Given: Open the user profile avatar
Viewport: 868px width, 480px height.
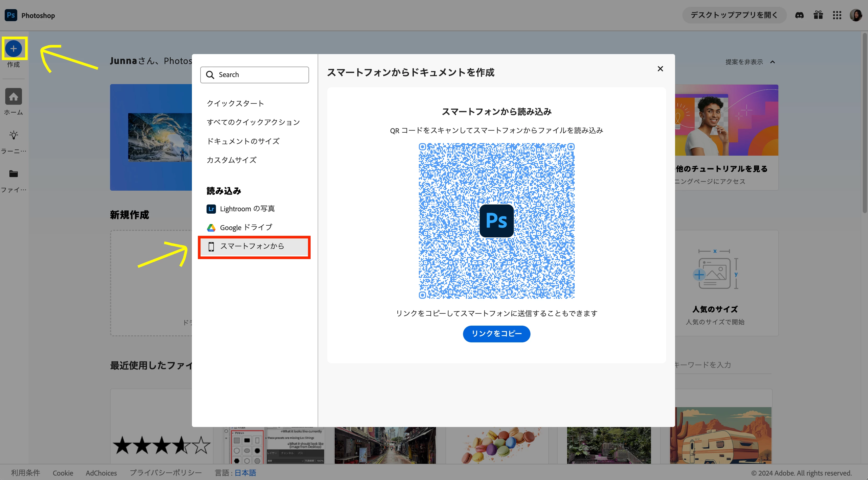Looking at the screenshot, I should [x=856, y=15].
